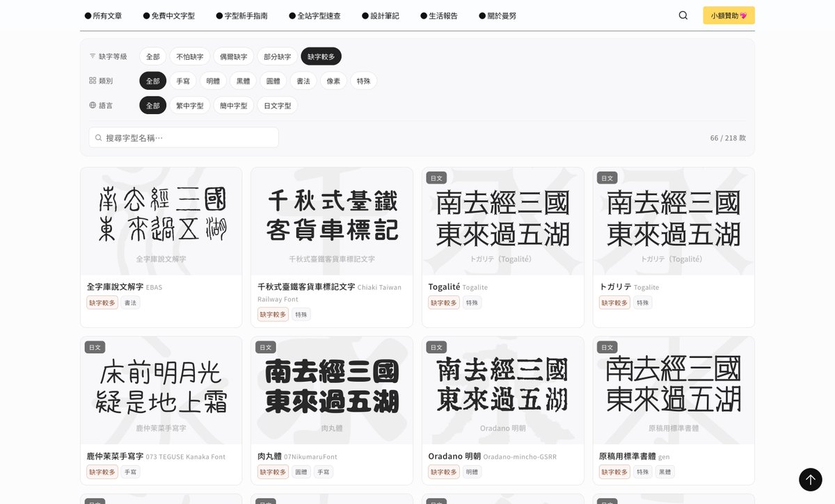The image size is (835, 504).
Task: Open the 肉丸體 font preview thumbnail
Action: (332, 391)
